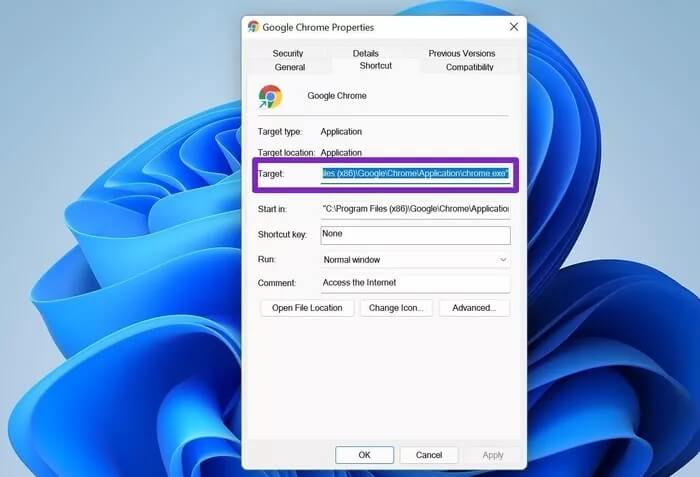Click the Change Icon button

[x=396, y=308]
